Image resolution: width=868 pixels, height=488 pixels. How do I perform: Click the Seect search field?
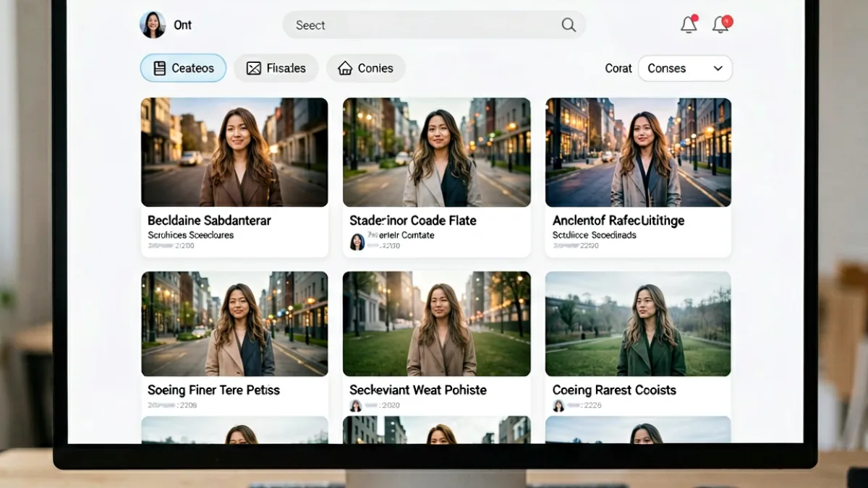(x=434, y=25)
